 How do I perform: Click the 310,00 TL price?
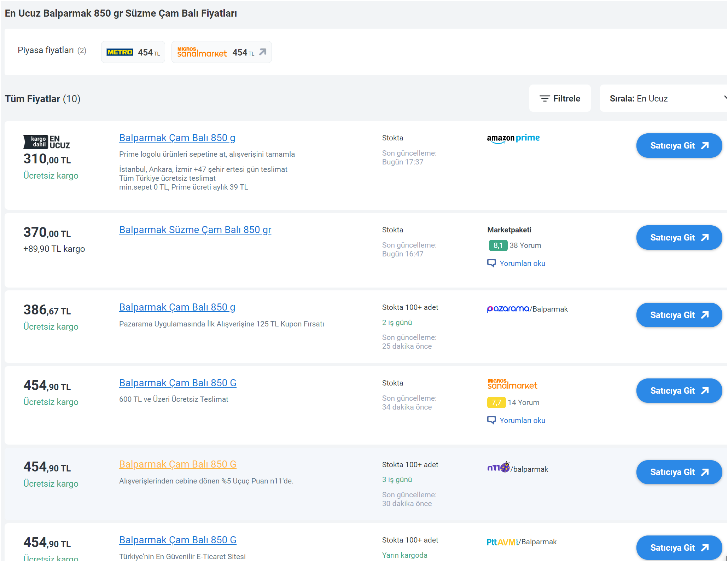click(x=47, y=159)
